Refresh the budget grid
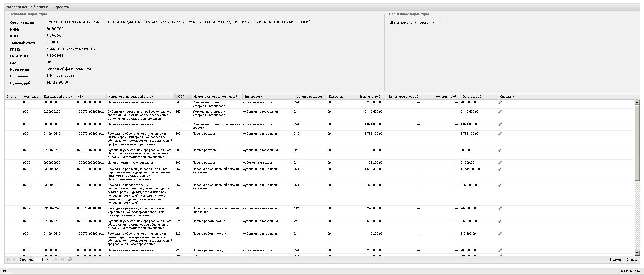 coord(70,259)
